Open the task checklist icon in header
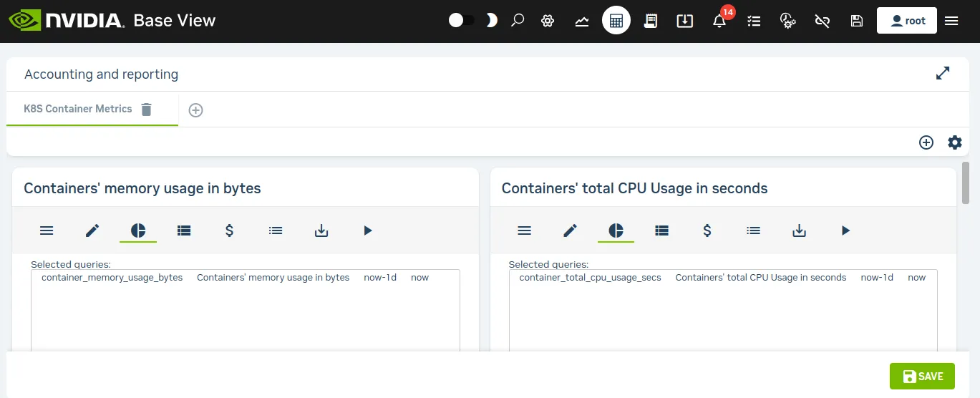The image size is (980, 398). [754, 21]
